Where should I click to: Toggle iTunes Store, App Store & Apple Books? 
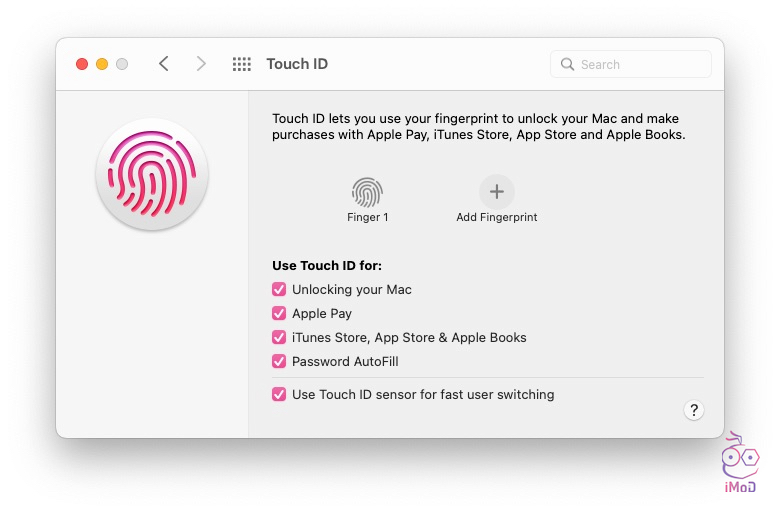[x=279, y=338]
